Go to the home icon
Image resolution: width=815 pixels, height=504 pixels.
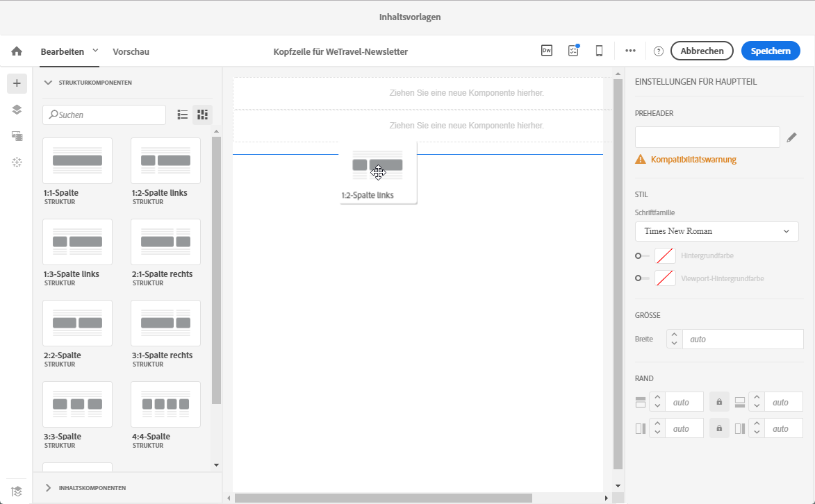tap(17, 51)
